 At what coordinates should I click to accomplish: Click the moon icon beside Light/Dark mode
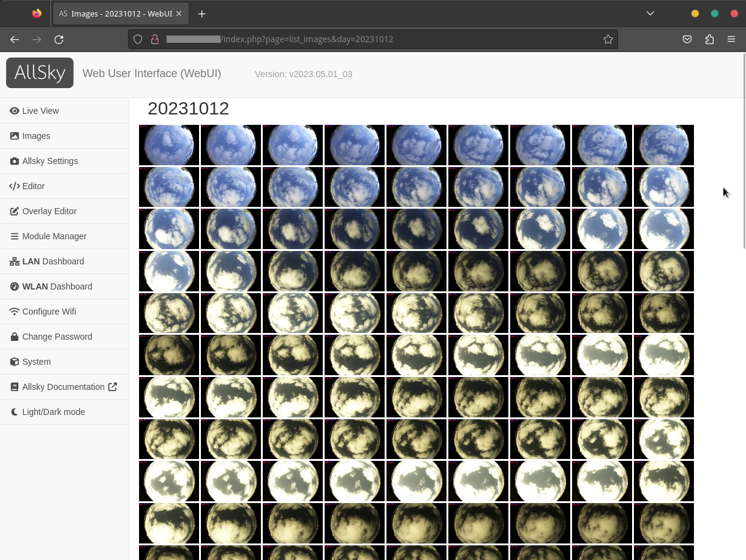coord(15,412)
